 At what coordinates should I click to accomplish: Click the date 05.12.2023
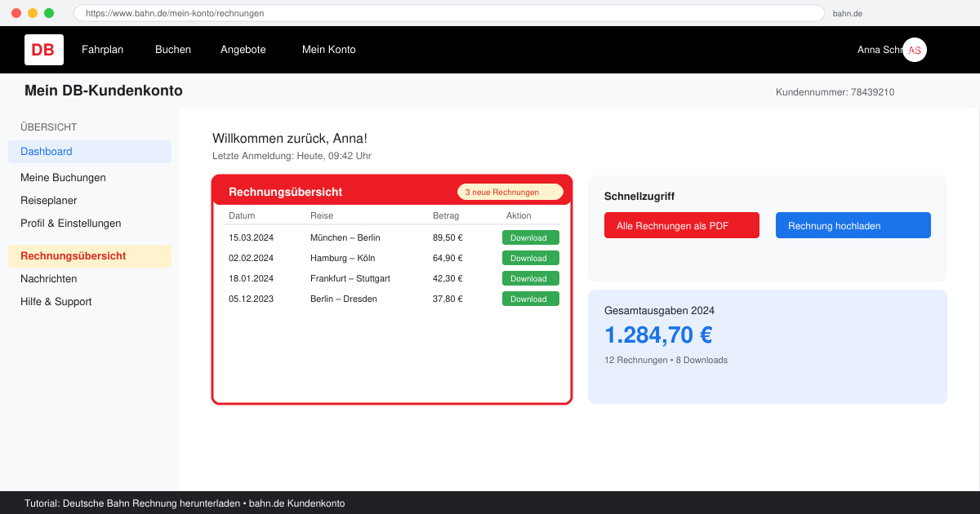point(251,299)
